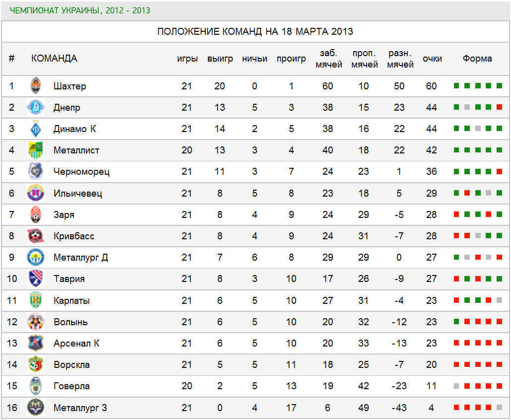Open the Ильичевец team page link
Viewport: 511px width, 420px height.
(78, 193)
